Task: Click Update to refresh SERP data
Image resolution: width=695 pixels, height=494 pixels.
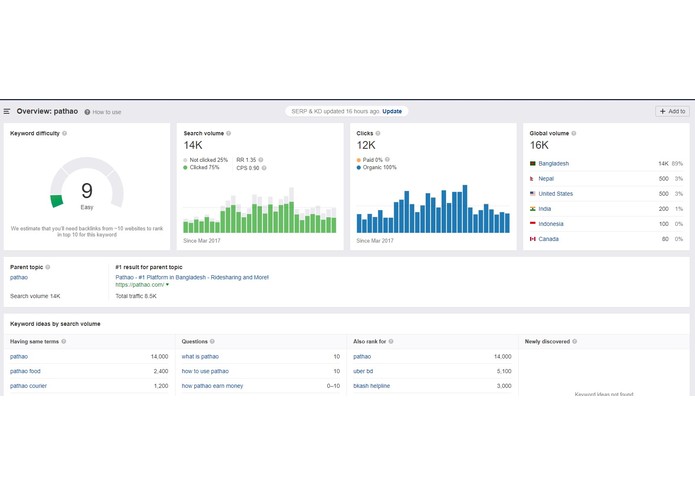Action: pos(392,111)
